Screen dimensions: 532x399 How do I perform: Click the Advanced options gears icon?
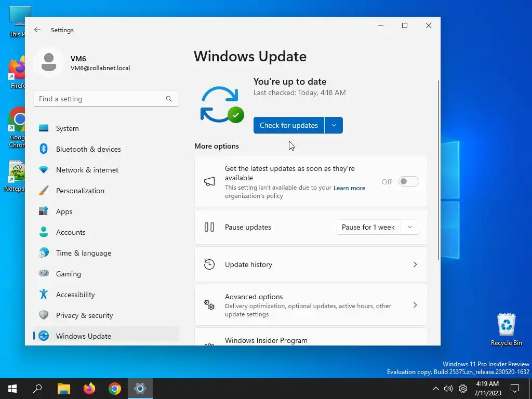(x=209, y=304)
